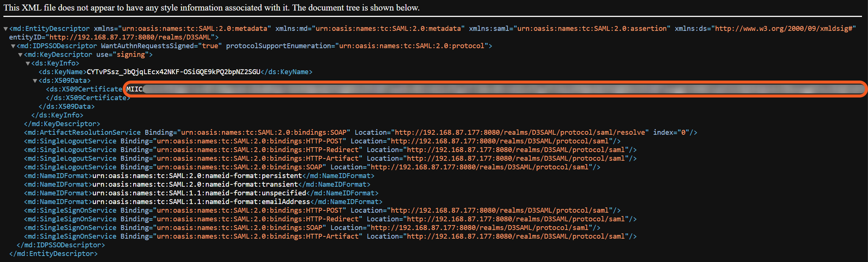This screenshot has width=868, height=262.
Task: Collapse the md:IDPSSODescriptor node
Action: coord(13,46)
